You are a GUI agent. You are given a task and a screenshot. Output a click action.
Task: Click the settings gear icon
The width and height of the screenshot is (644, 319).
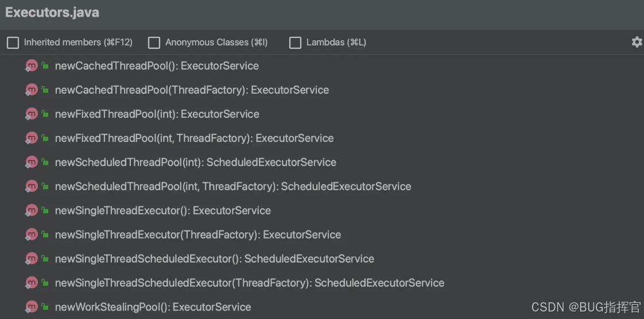point(637,42)
